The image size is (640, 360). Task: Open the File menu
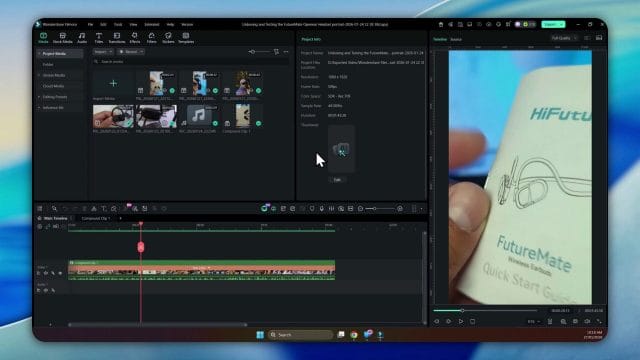point(90,24)
